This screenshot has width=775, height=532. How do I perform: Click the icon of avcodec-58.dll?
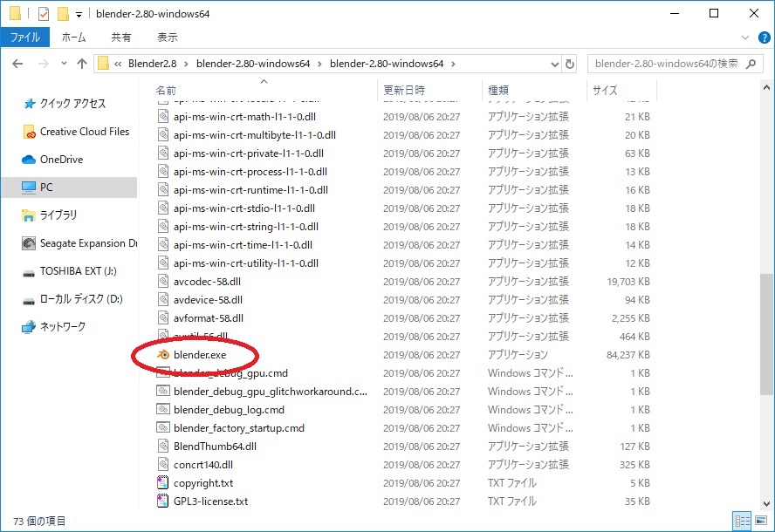[x=163, y=282]
